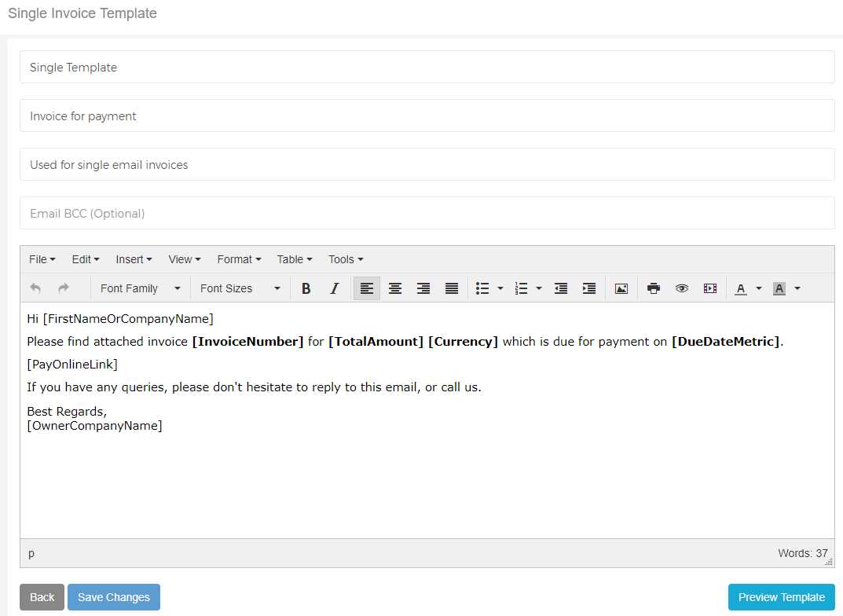Click the [PayOnlineLink] placeholder line
This screenshot has width=843, height=616.
tap(72, 365)
